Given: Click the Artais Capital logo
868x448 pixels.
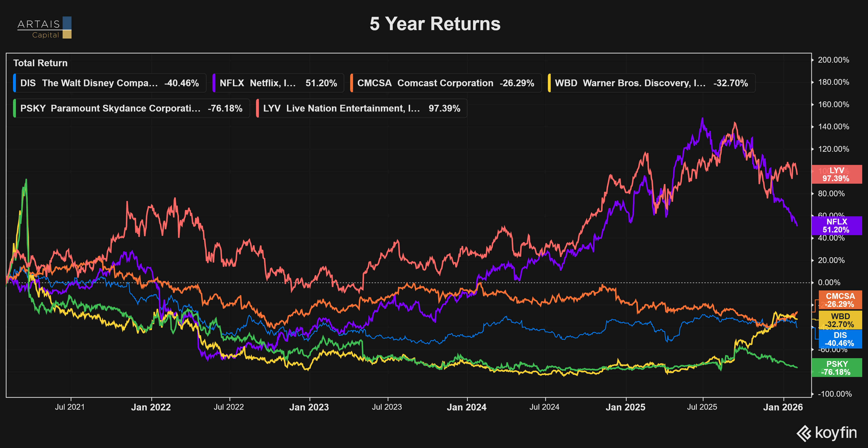Looking at the screenshot, I should (x=44, y=28).
